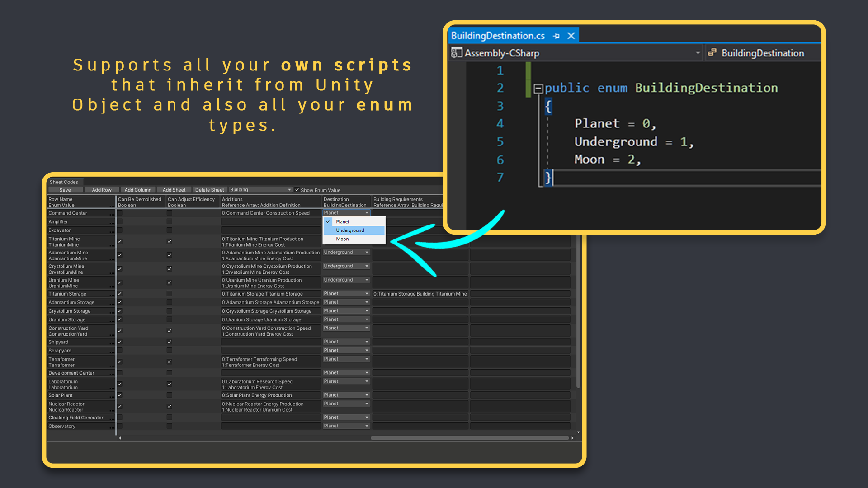
Task: Close the BuildingDestination.cs tab
Action: point(571,36)
